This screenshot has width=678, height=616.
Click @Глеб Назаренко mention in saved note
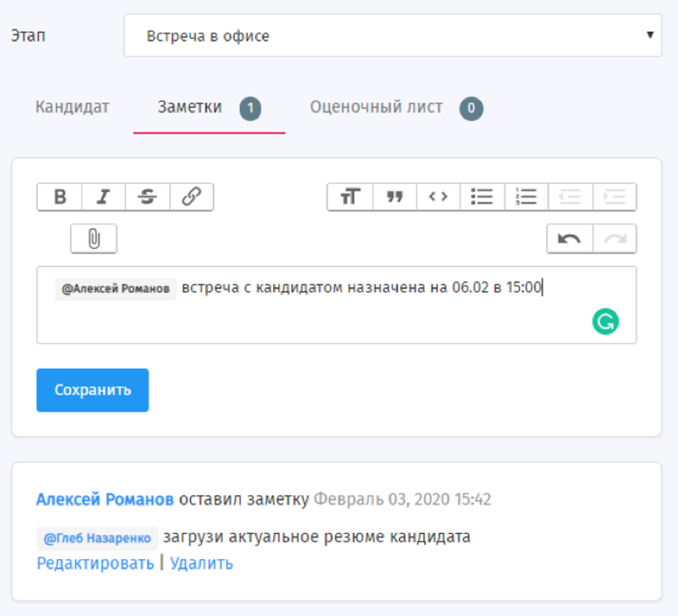97,538
